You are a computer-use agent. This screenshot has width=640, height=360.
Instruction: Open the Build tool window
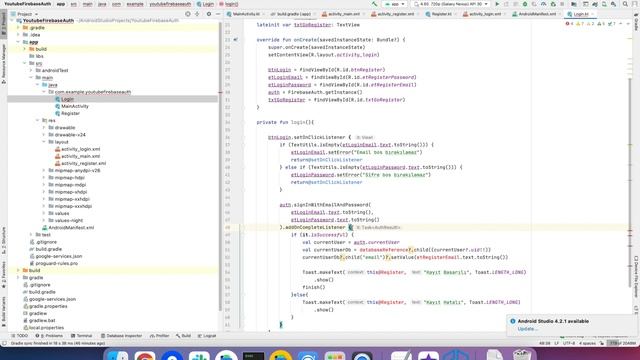click(184, 336)
